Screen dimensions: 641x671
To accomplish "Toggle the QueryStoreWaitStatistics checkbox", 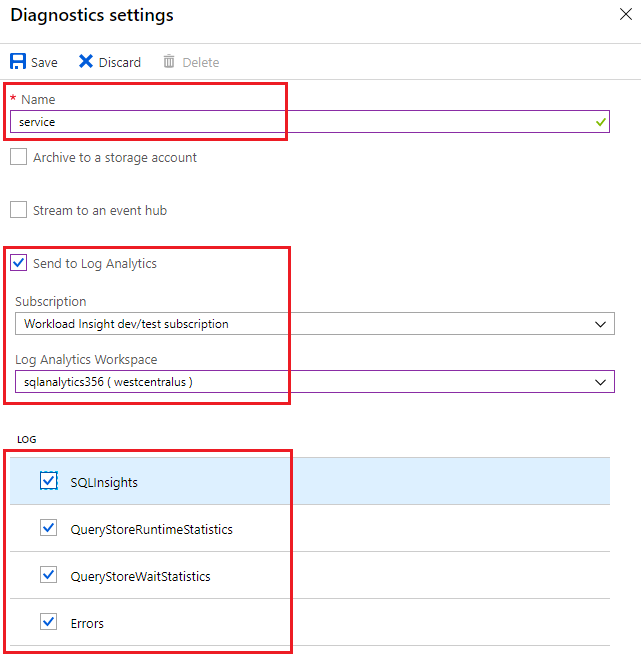I will point(49,575).
